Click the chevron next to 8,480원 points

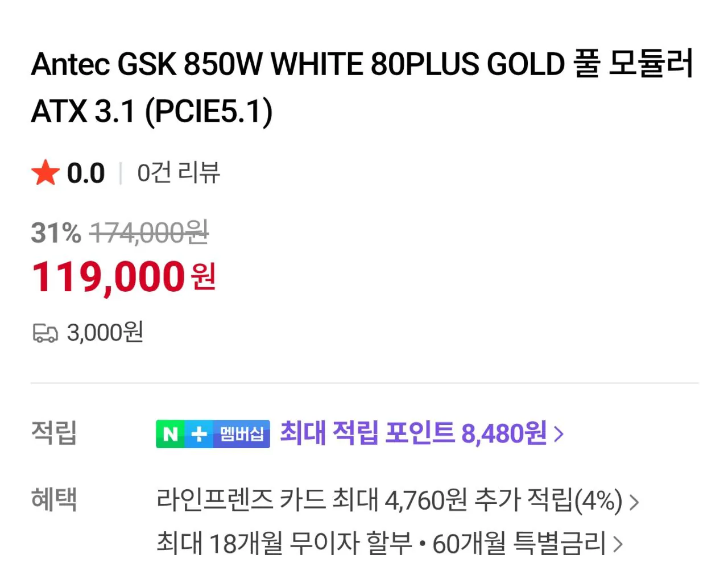pos(558,433)
